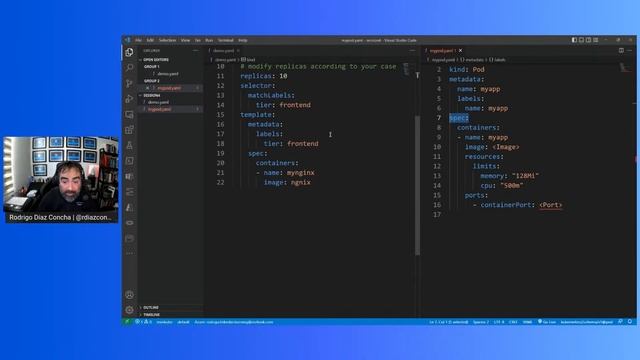Show additional views with activity bar ellipsis
This screenshot has width=640, height=360.
click(129, 253)
